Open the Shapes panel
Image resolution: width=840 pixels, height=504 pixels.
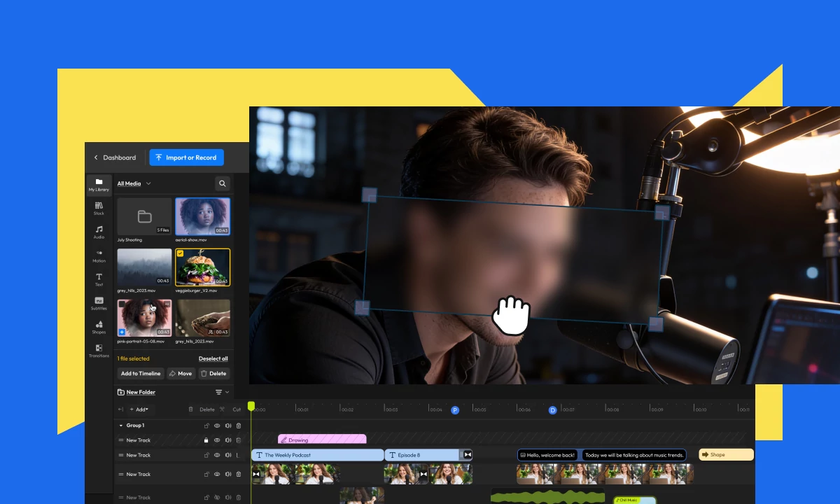pyautogui.click(x=99, y=327)
